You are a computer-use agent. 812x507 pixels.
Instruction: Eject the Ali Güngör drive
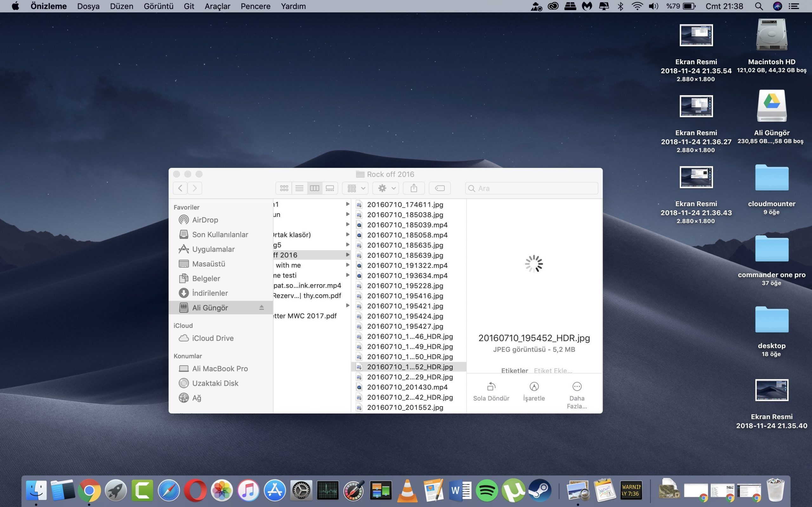point(261,307)
